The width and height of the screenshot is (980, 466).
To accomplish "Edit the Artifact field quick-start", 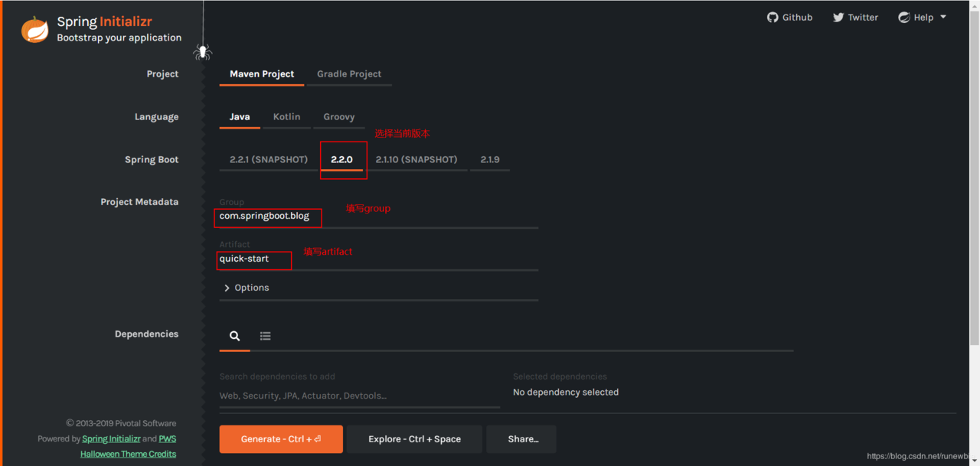I will pos(379,259).
